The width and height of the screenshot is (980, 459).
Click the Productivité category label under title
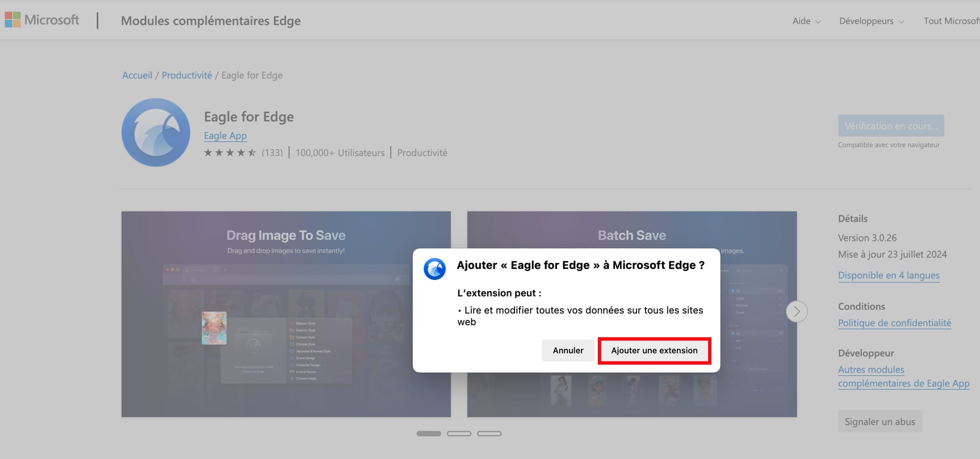422,153
